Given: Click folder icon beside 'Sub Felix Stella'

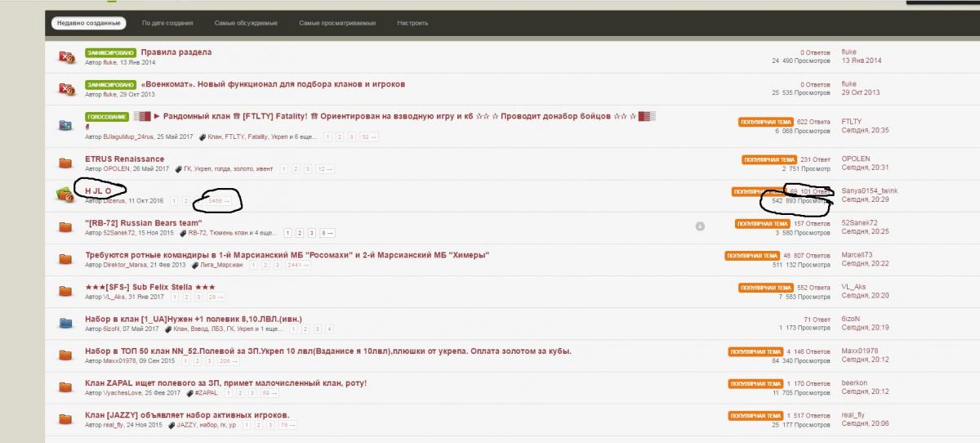Looking at the screenshot, I should pos(66,291).
